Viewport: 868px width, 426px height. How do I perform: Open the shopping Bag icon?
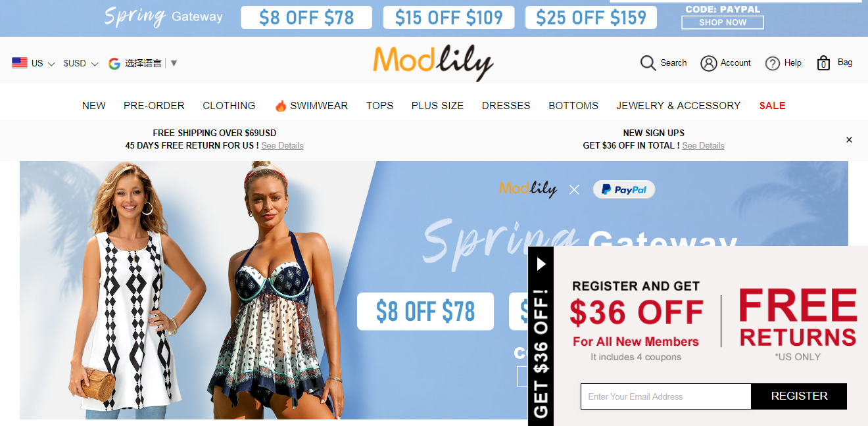(x=823, y=63)
